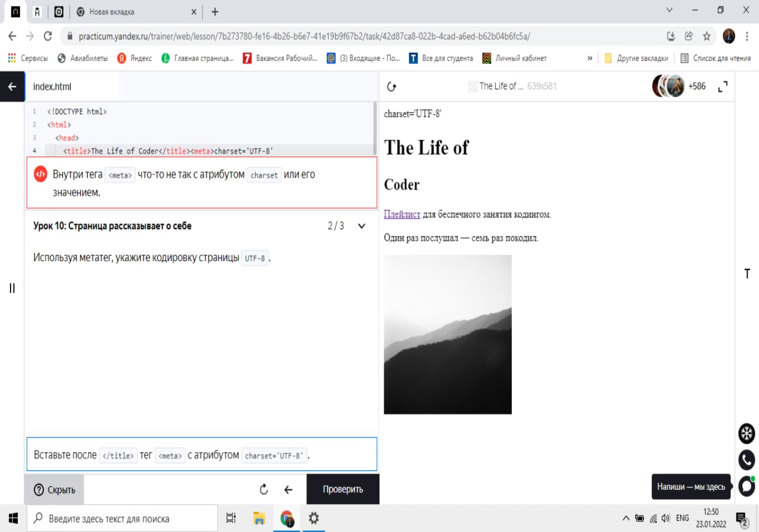
Task: Click the code editor vertical scrollbar
Action: coord(375,127)
